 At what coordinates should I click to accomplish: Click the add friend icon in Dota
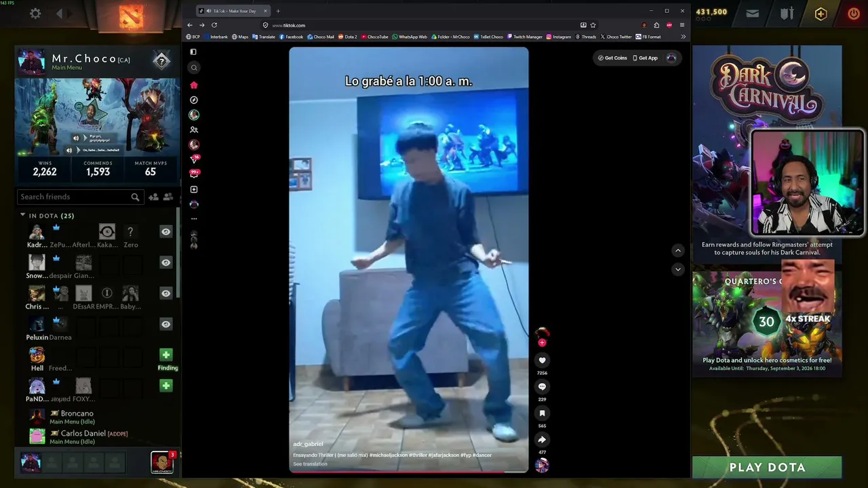click(153, 197)
